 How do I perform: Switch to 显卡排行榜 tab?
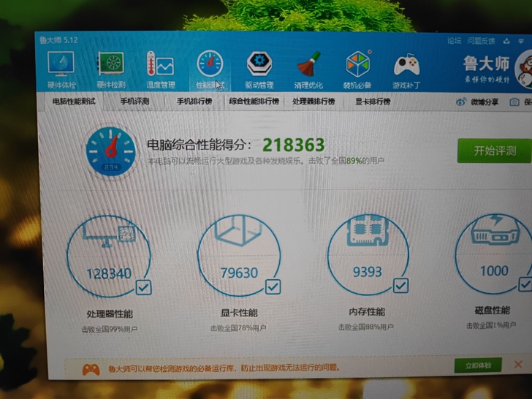pyautogui.click(x=373, y=102)
